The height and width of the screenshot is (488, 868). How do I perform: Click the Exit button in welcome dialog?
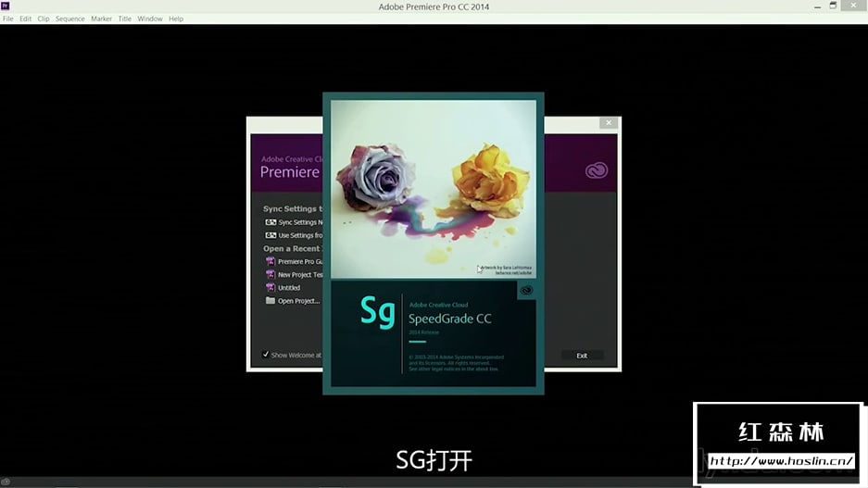coord(582,356)
